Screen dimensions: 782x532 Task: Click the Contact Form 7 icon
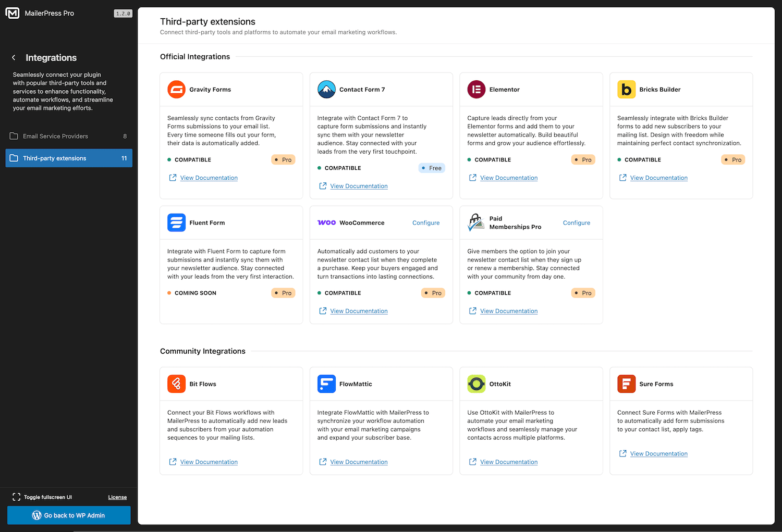[326, 89]
